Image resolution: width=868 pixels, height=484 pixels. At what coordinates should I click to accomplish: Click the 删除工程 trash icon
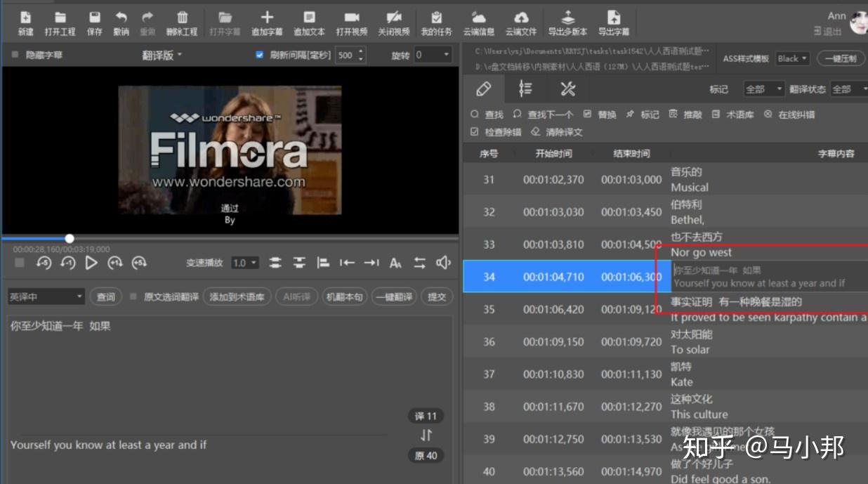182,18
